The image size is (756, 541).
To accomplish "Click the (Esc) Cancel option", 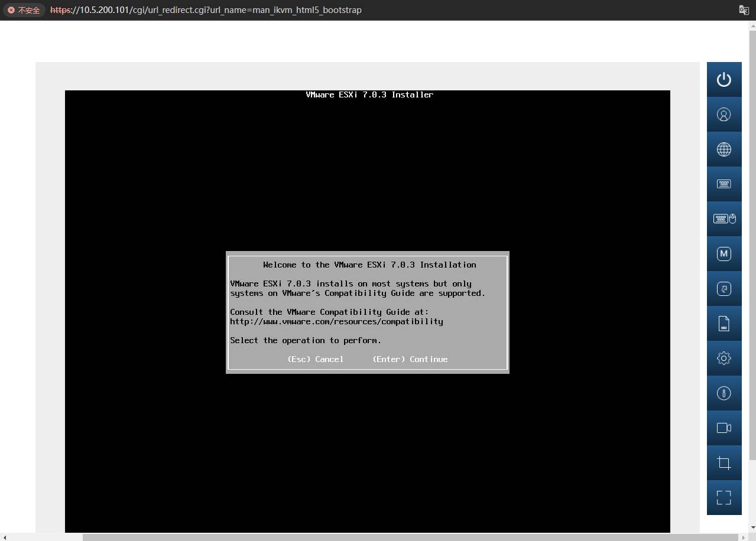I will (x=315, y=359).
